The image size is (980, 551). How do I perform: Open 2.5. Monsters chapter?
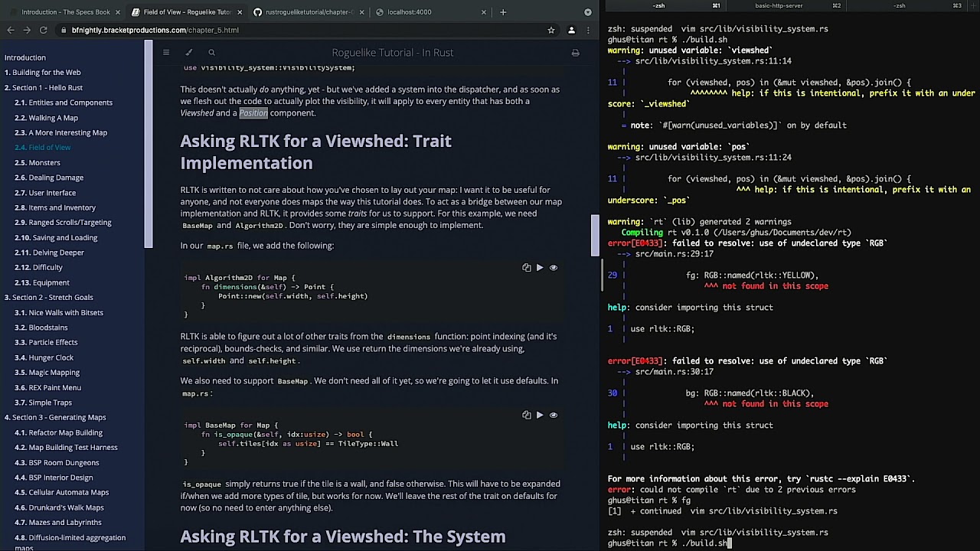point(37,162)
